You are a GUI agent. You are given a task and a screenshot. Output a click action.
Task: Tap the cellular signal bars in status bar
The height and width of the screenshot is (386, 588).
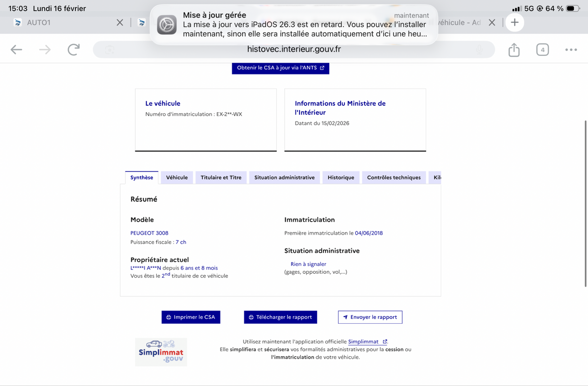tap(516, 9)
